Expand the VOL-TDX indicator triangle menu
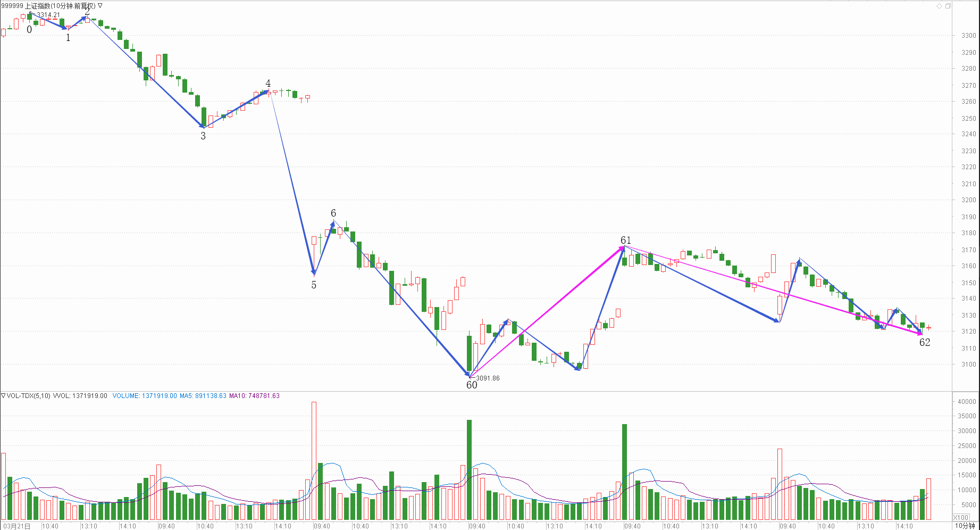This screenshot has height=530, width=980. click(x=3, y=396)
